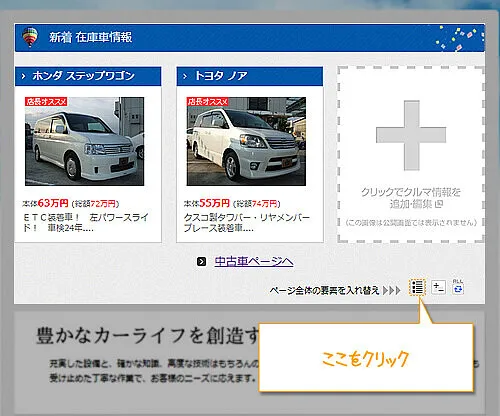Click クリックでクルマ情報を追加・編集 text
This screenshot has height=416, width=500.
click(411, 198)
